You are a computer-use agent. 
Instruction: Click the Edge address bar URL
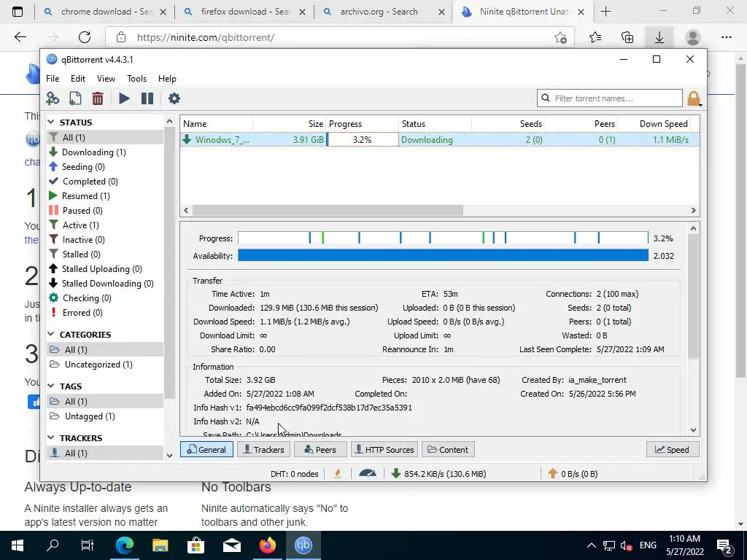[205, 37]
